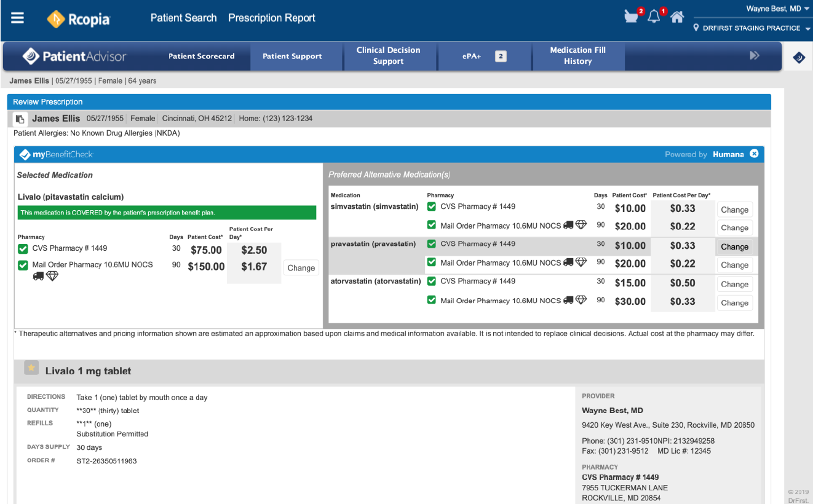This screenshot has height=504, width=813.
Task: Select the Livalo (pitavastatin calcium) medication name
Action: point(71,197)
